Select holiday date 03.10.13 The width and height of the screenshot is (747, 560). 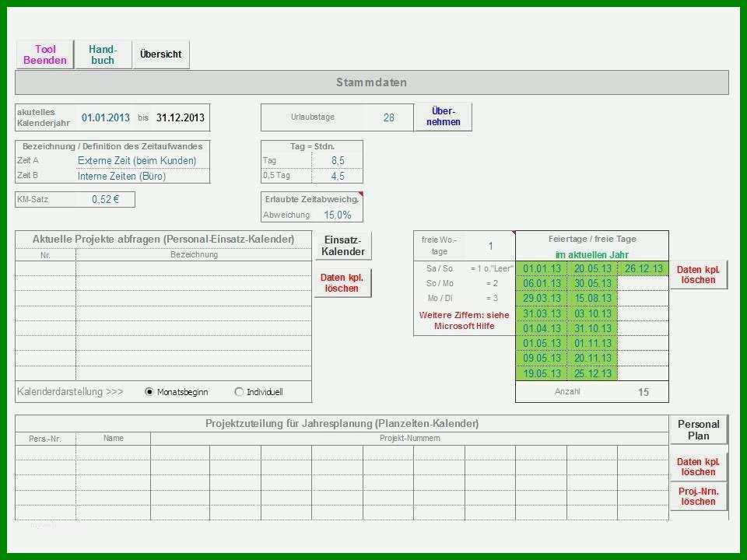[x=593, y=313]
